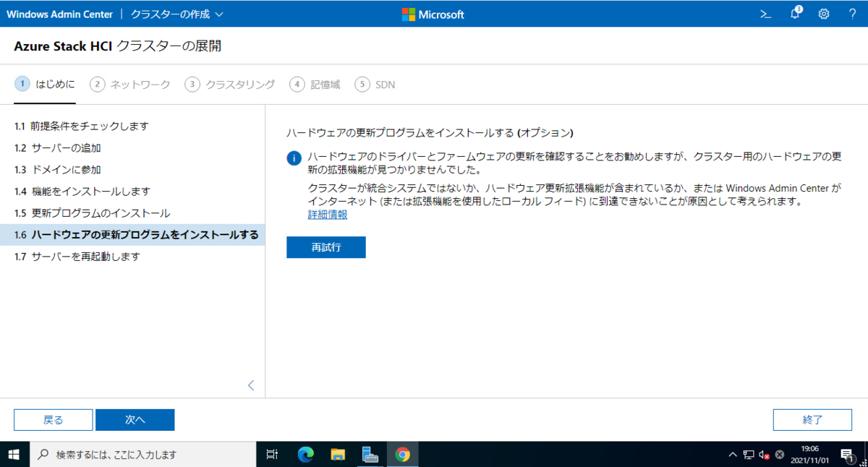
Task: Open notifications bell with 3 badge
Action: click(x=795, y=13)
